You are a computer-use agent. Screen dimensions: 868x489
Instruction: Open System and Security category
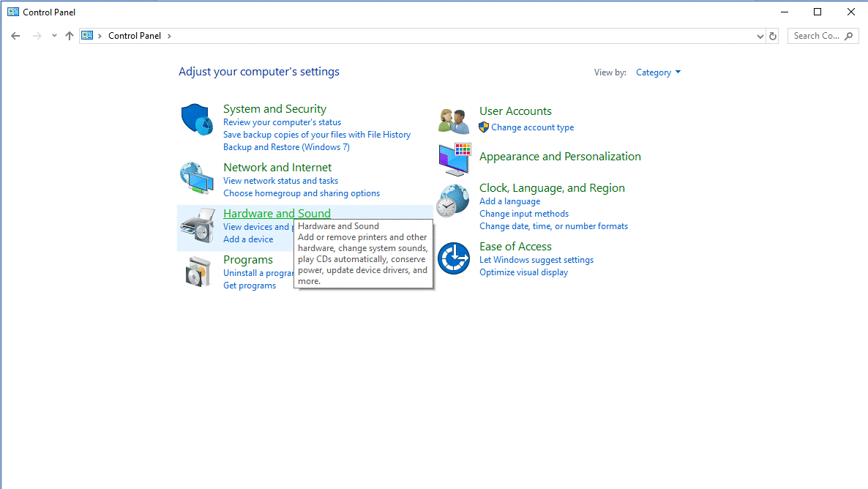(x=274, y=109)
